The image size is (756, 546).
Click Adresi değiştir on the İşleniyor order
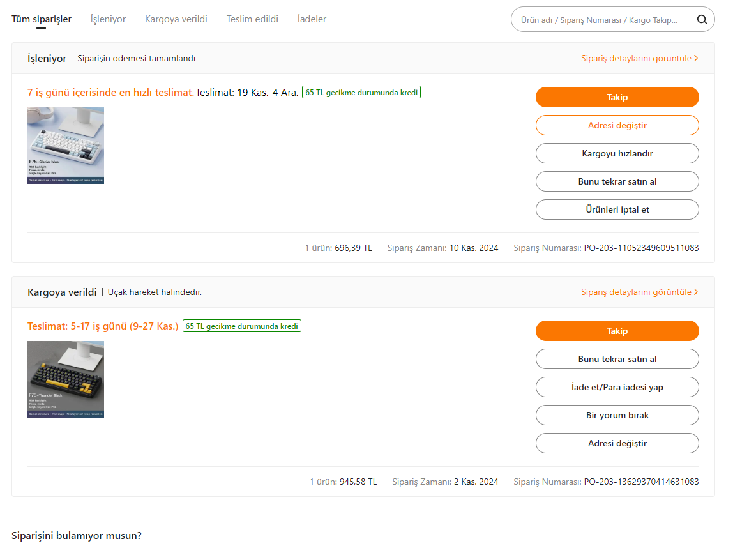(x=617, y=125)
